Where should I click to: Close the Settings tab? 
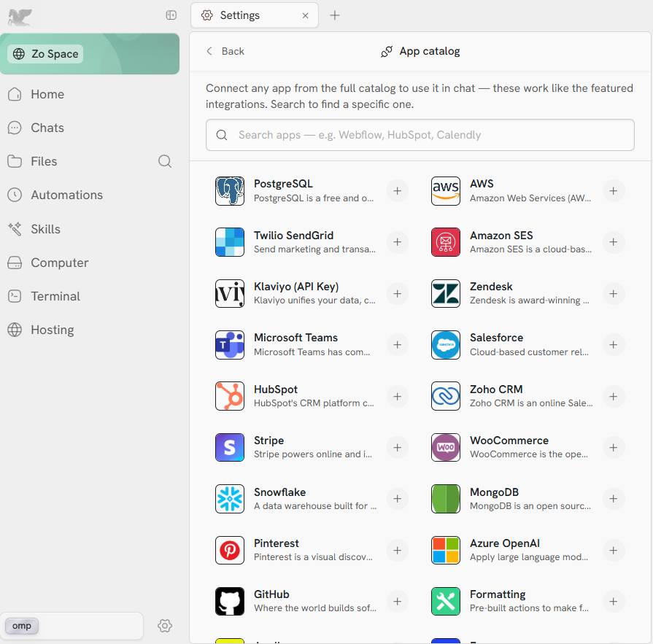pyautogui.click(x=305, y=15)
